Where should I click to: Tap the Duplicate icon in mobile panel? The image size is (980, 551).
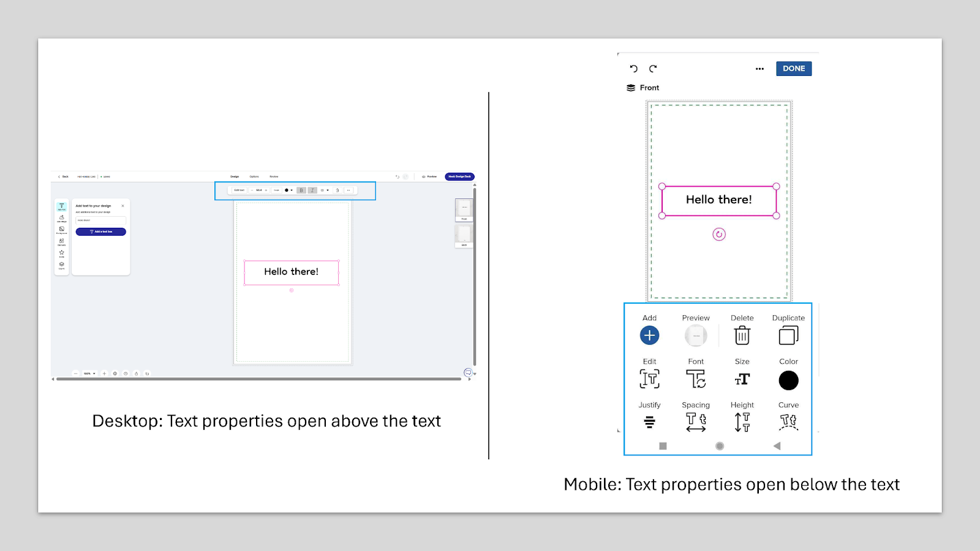click(788, 335)
